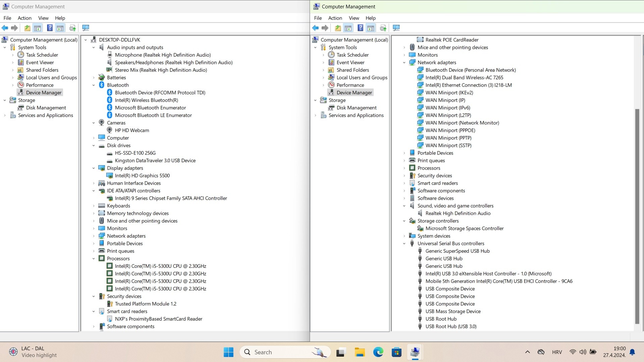Select HP HD Webcam device
Image resolution: width=644 pixels, height=362 pixels.
pyautogui.click(x=132, y=130)
